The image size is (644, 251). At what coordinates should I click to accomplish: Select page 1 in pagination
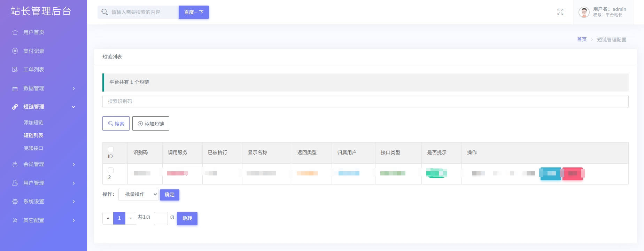pos(119,218)
